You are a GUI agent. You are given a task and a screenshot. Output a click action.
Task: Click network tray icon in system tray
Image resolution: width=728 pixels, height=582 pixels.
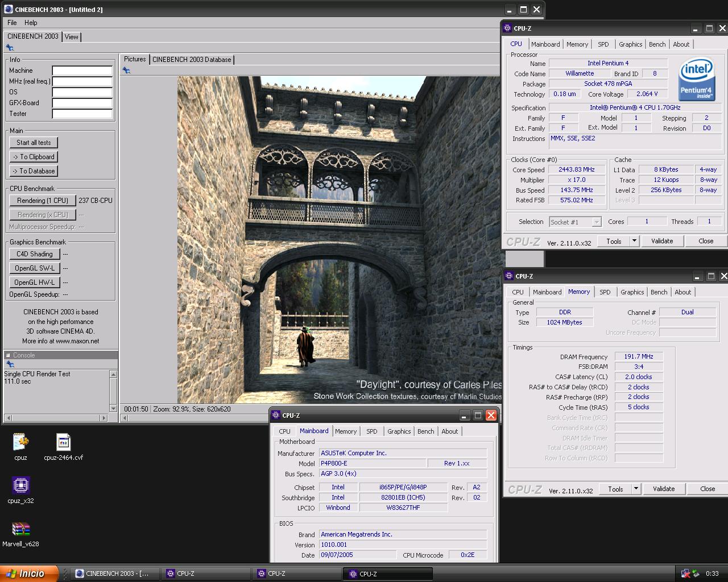click(x=686, y=573)
